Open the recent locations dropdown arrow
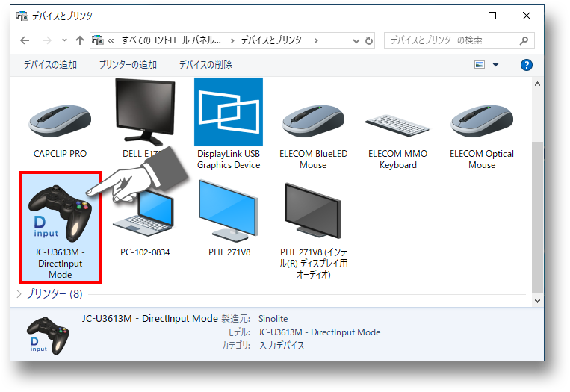This screenshot has height=392, width=570. coord(64,40)
